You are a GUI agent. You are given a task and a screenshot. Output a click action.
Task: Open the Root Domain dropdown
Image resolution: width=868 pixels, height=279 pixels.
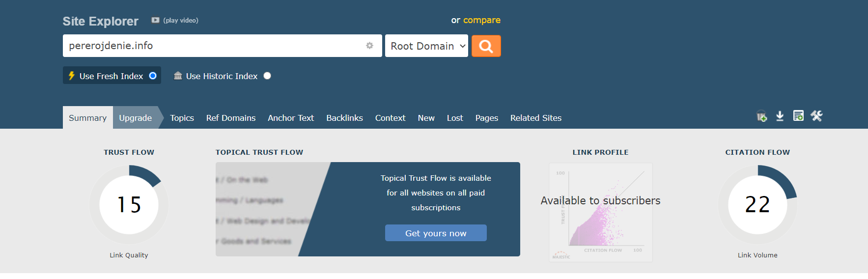click(426, 46)
